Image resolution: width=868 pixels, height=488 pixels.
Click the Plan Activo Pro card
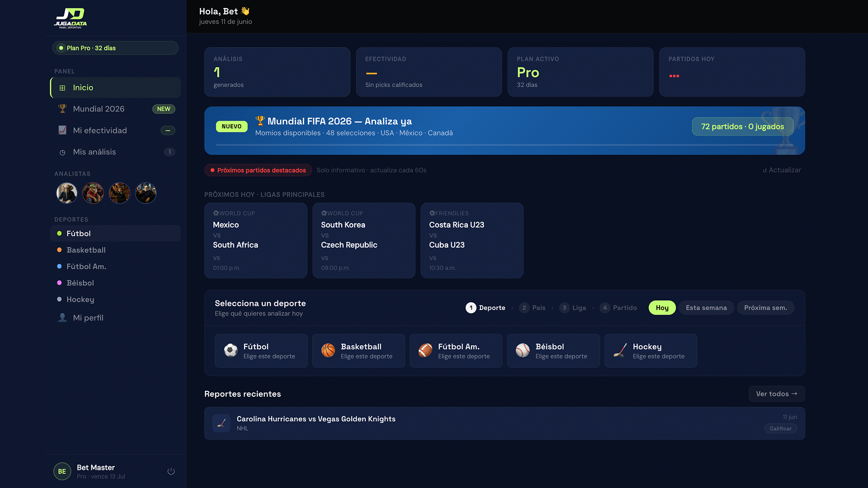coord(580,72)
